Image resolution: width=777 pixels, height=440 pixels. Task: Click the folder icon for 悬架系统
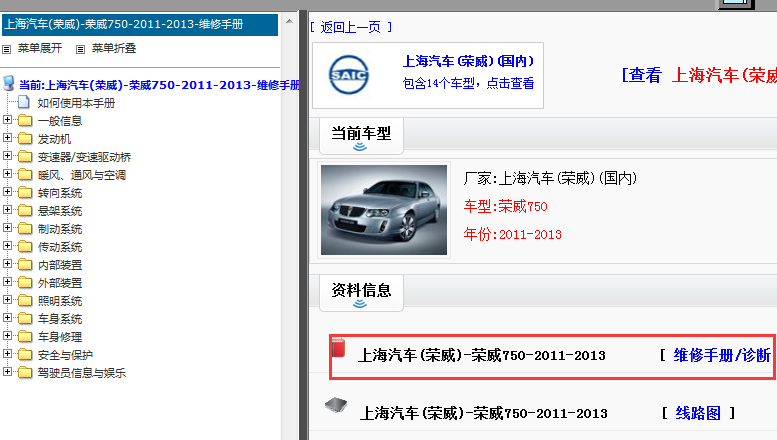[25, 211]
